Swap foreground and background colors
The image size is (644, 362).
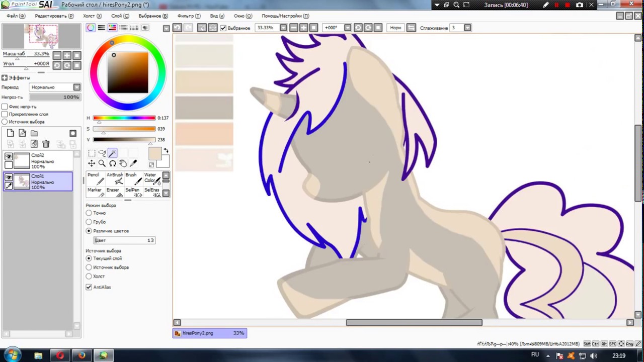point(166,150)
